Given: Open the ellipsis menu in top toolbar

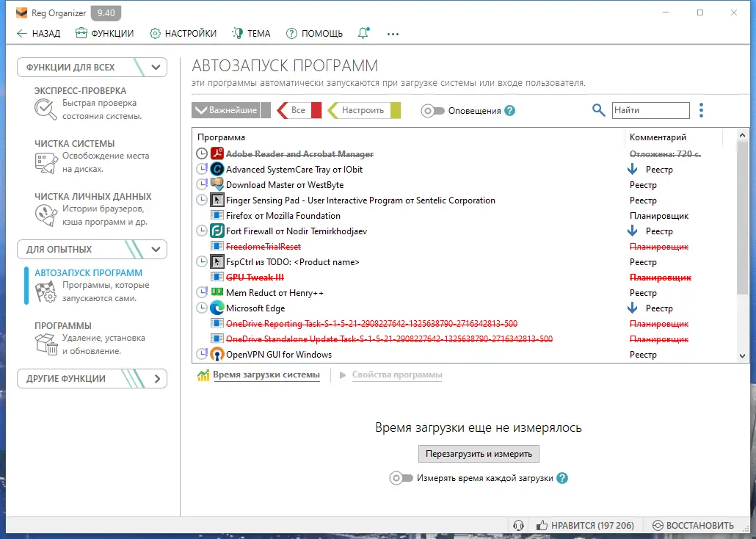Looking at the screenshot, I should point(393,34).
